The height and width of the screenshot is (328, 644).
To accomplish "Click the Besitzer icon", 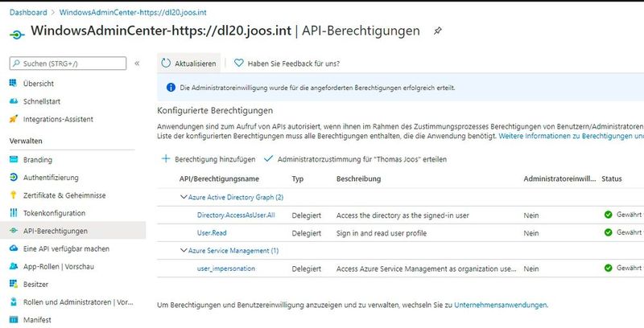I will click(14, 284).
